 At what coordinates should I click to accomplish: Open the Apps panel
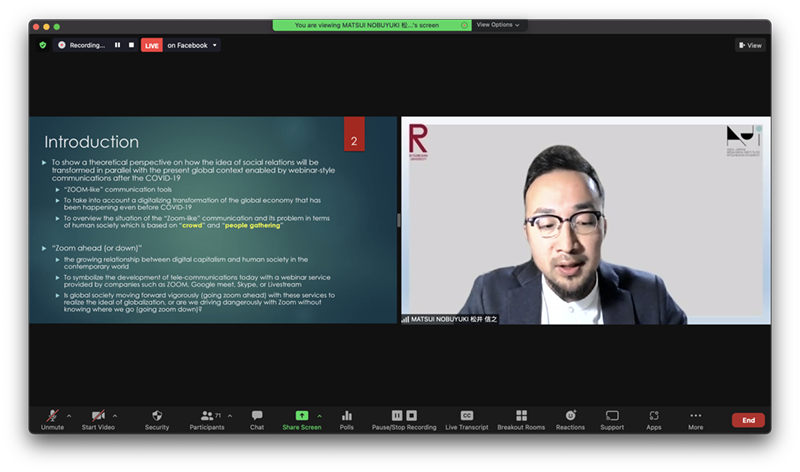pyautogui.click(x=653, y=417)
